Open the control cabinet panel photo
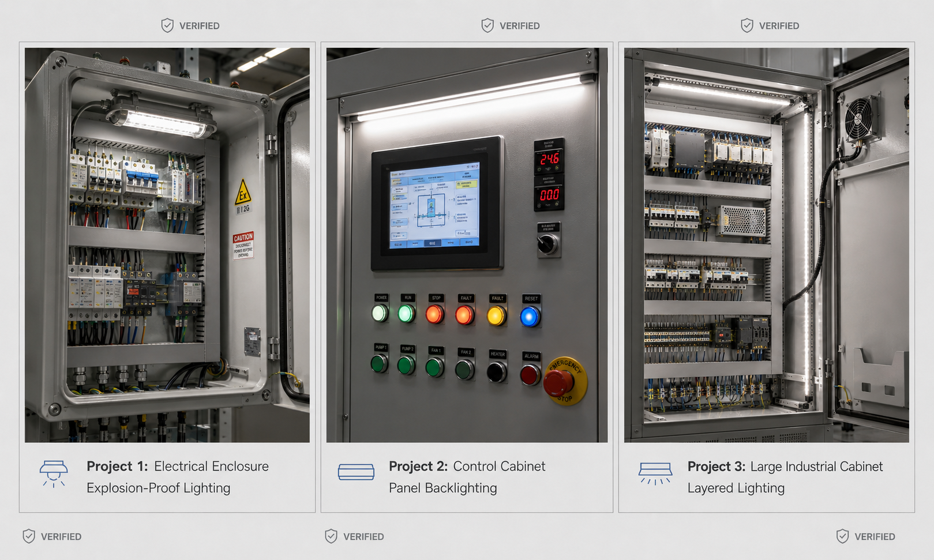Image resolution: width=934 pixels, height=560 pixels. click(467, 245)
